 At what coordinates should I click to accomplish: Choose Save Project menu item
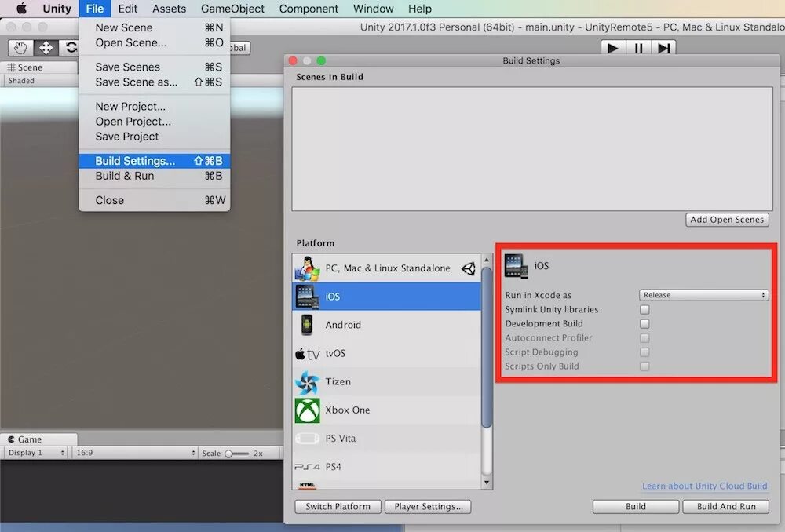click(154, 137)
